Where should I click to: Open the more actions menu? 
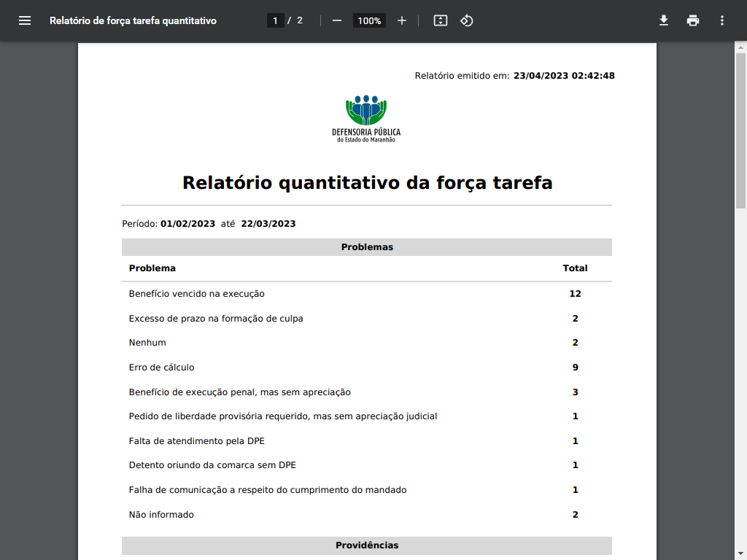[x=722, y=20]
